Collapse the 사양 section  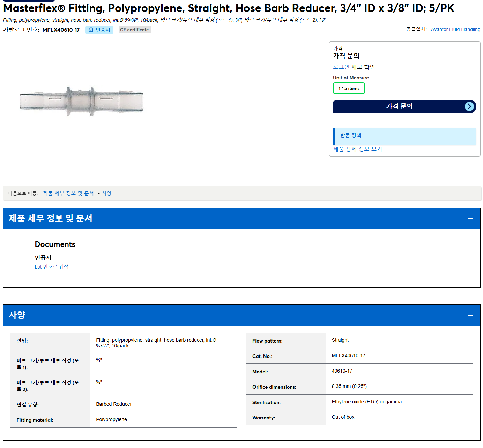coord(470,315)
